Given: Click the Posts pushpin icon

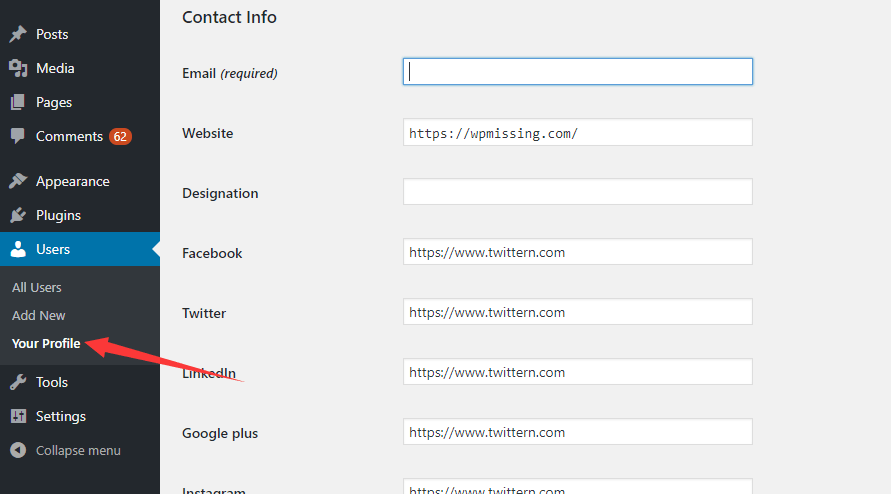Looking at the screenshot, I should point(18,34).
